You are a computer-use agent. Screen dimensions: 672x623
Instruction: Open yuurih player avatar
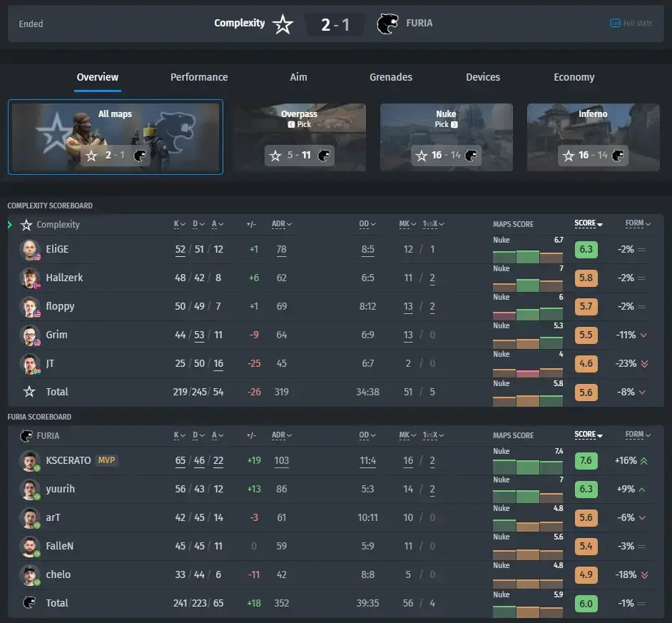(x=29, y=490)
